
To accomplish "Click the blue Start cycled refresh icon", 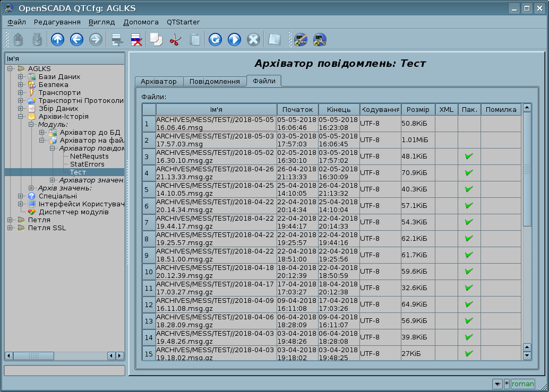I will [234, 40].
